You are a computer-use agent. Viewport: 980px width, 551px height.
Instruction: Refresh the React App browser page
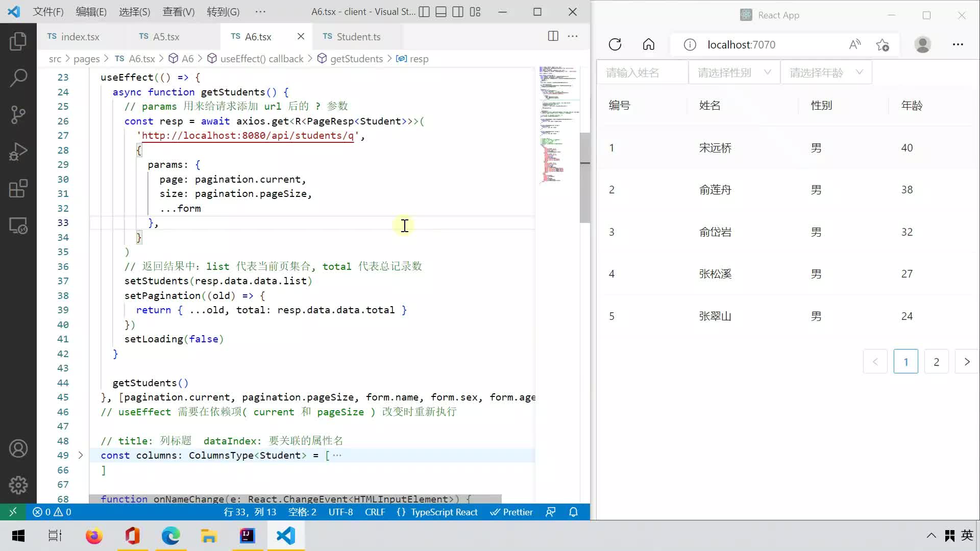(x=615, y=44)
